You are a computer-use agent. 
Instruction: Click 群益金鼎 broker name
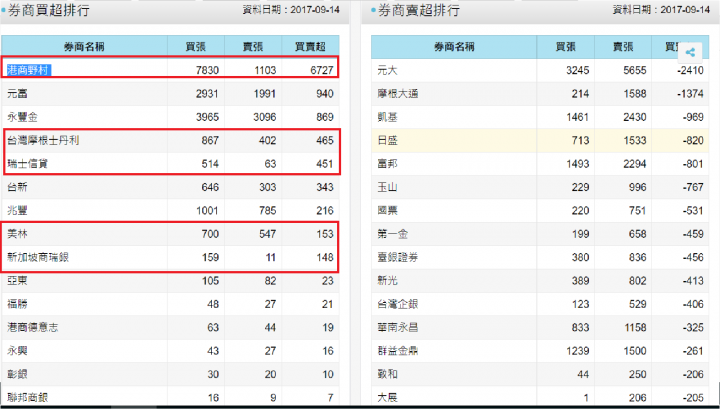[x=398, y=351]
